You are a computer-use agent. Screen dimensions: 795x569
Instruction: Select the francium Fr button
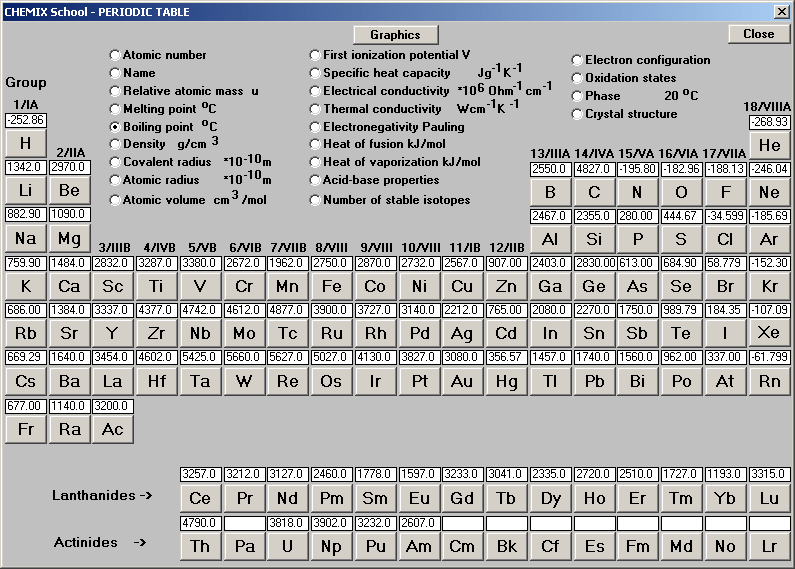[25, 429]
